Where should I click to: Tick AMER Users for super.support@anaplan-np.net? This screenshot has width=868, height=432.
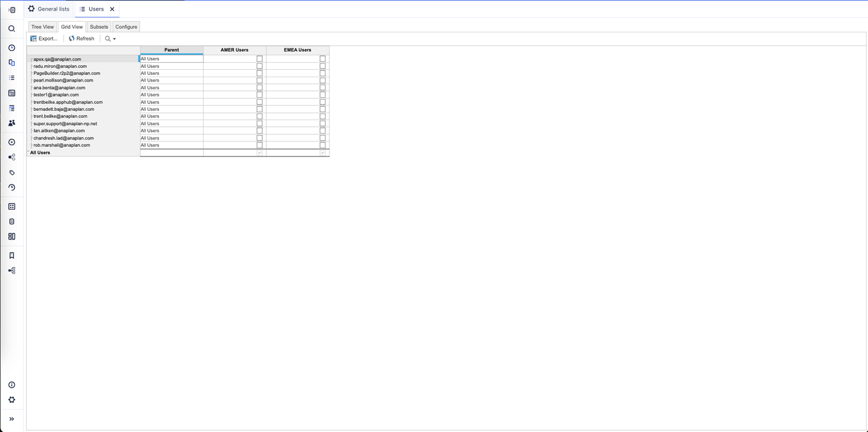pos(260,123)
